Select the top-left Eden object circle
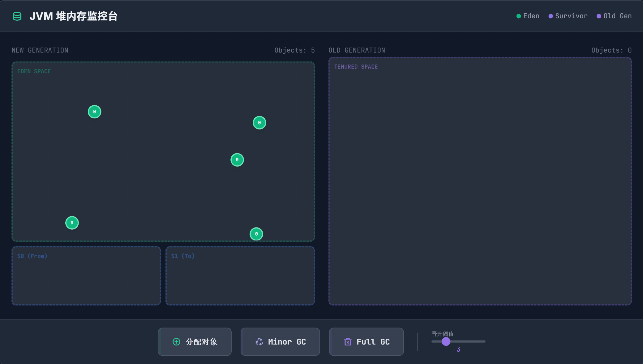The height and width of the screenshot is (364, 643). pyautogui.click(x=94, y=112)
